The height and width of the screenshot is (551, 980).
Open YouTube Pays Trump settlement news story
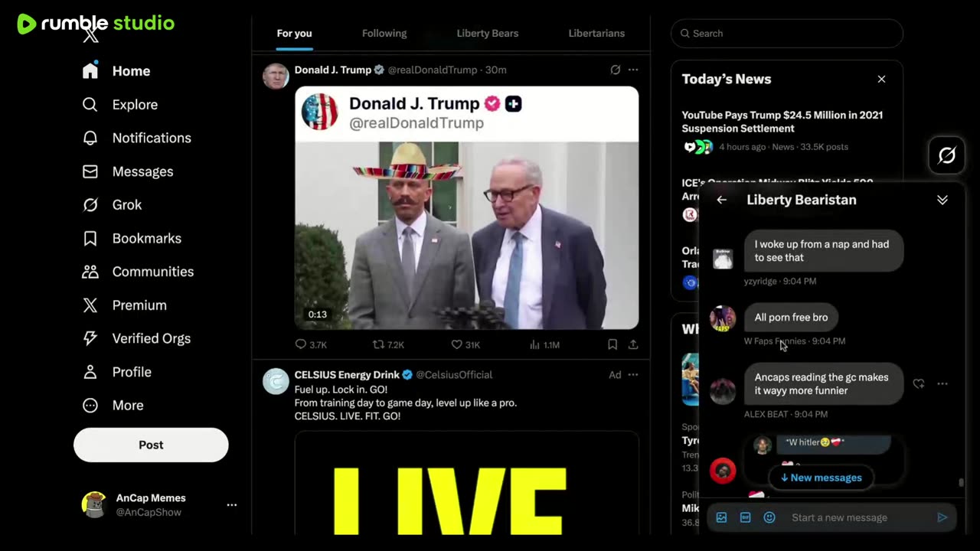[782, 122]
